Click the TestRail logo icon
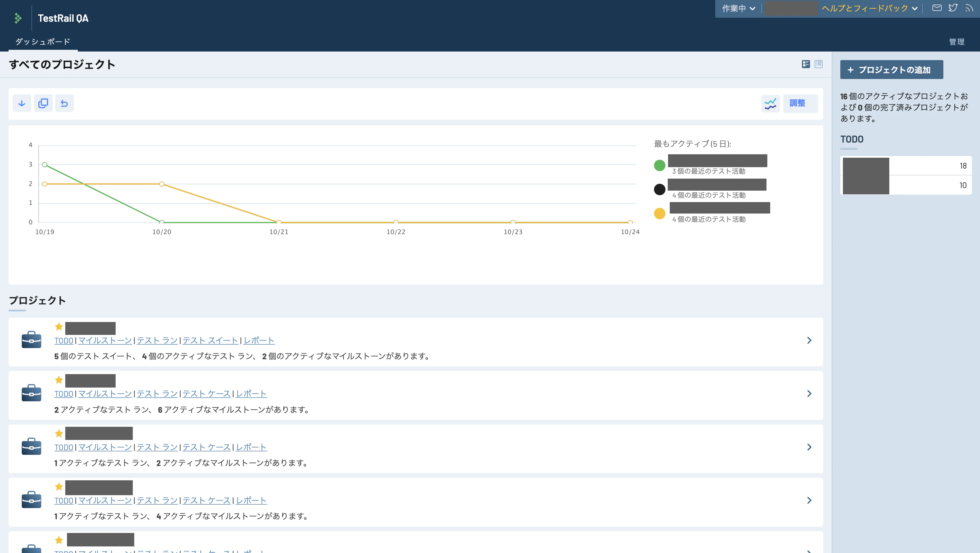Screen dimensions: 980x553 tap(18, 18)
